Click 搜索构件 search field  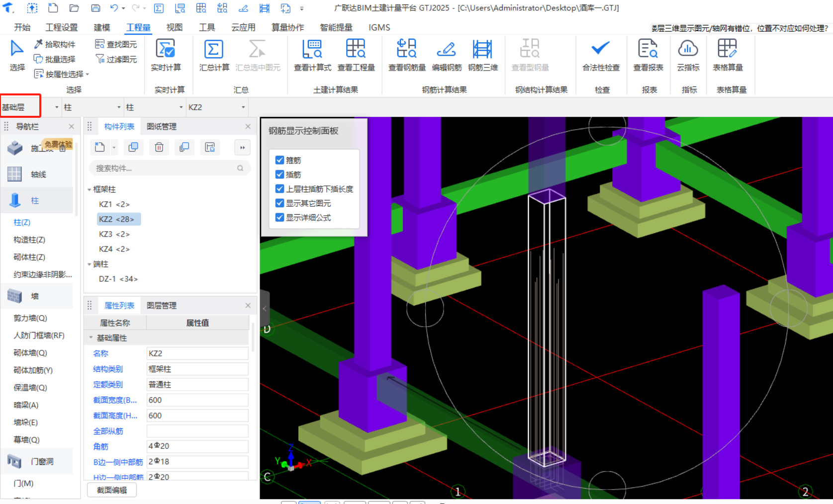pyautogui.click(x=170, y=168)
